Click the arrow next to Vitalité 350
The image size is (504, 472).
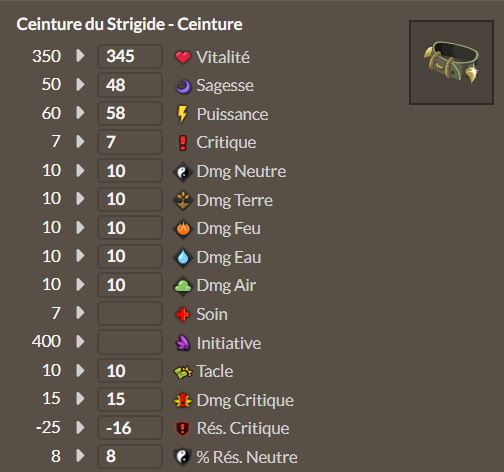tap(80, 56)
